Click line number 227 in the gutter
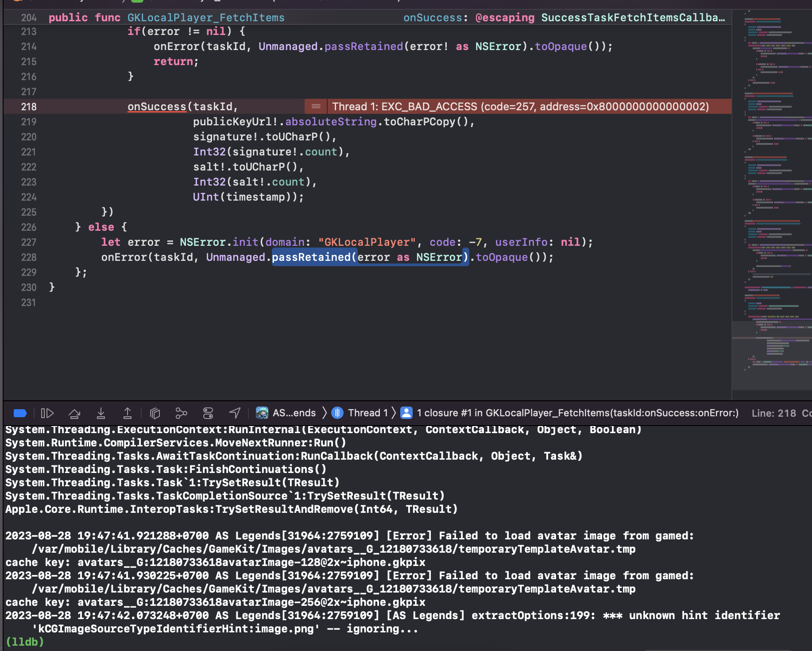812x651 pixels. click(29, 242)
